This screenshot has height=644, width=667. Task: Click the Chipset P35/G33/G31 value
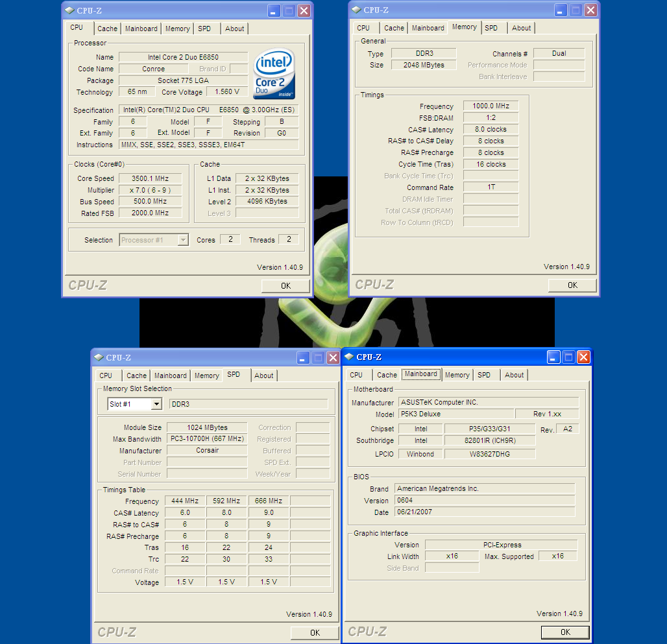click(490, 429)
